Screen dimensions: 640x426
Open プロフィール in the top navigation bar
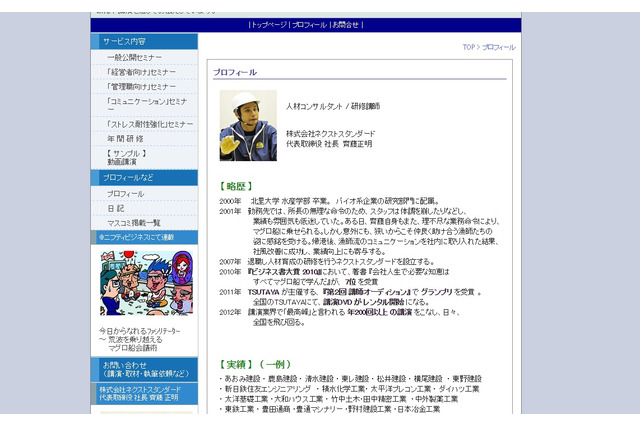pos(308,24)
